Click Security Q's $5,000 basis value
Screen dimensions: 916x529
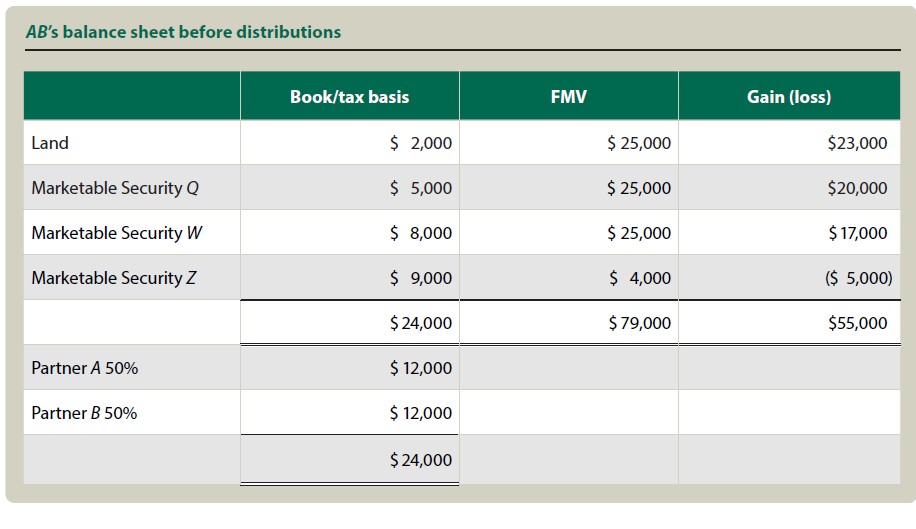421,188
